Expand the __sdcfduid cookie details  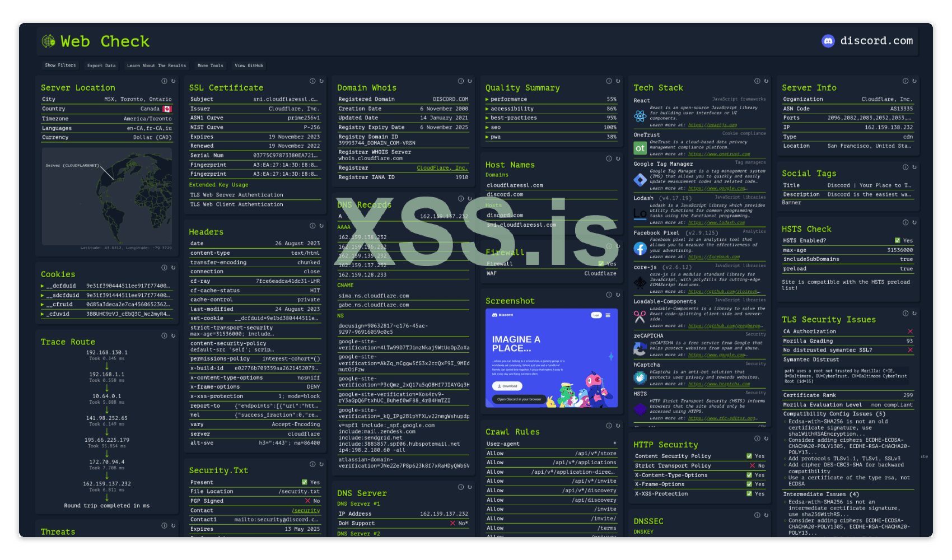coord(106,296)
